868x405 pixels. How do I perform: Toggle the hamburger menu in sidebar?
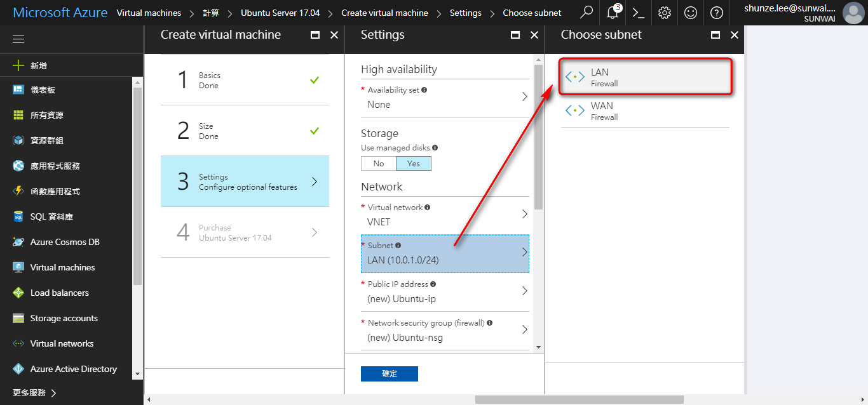[x=18, y=39]
